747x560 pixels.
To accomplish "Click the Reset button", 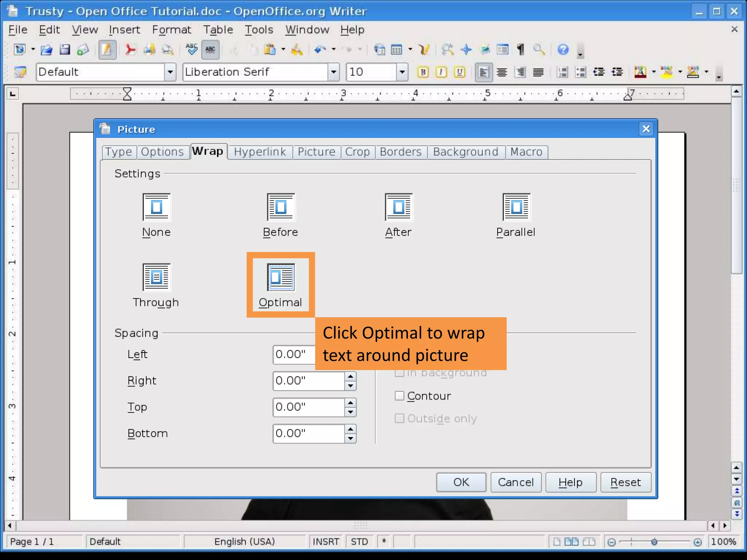I will (x=626, y=482).
